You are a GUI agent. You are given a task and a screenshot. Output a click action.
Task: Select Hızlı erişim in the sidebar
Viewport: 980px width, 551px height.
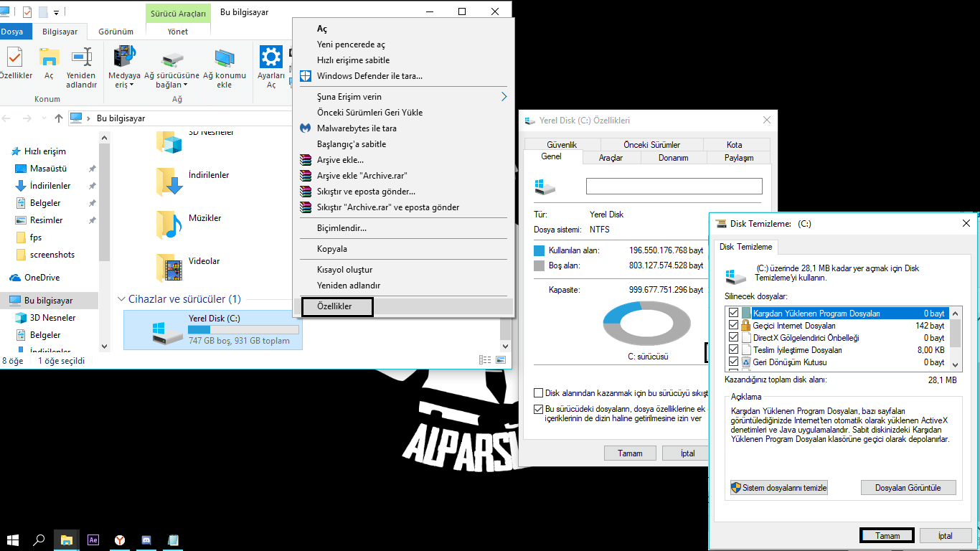pos(45,151)
